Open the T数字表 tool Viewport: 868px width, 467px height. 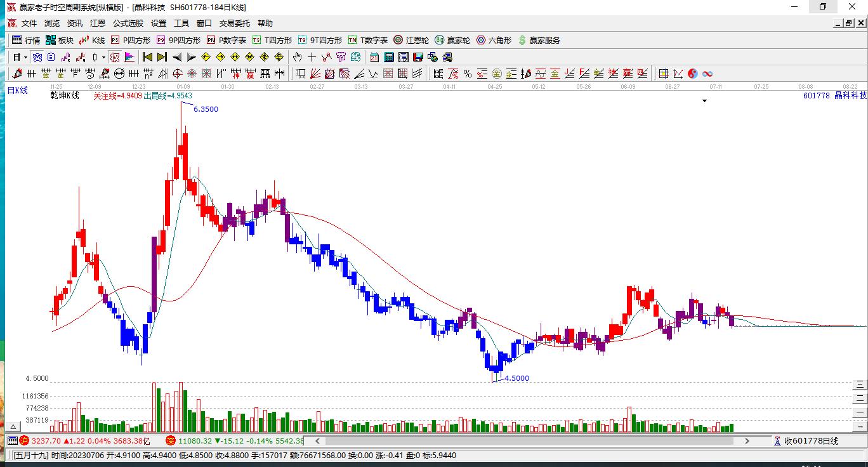[x=368, y=40]
